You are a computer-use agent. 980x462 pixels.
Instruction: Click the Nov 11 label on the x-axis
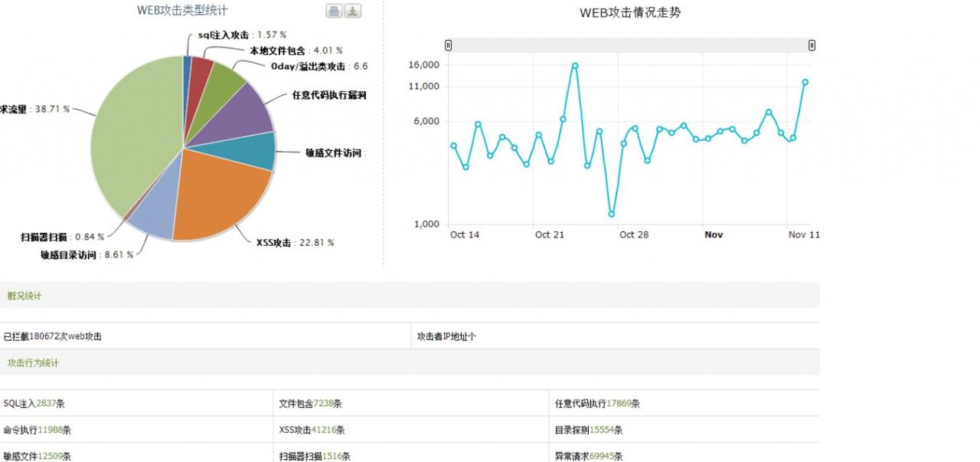pyautogui.click(x=804, y=235)
